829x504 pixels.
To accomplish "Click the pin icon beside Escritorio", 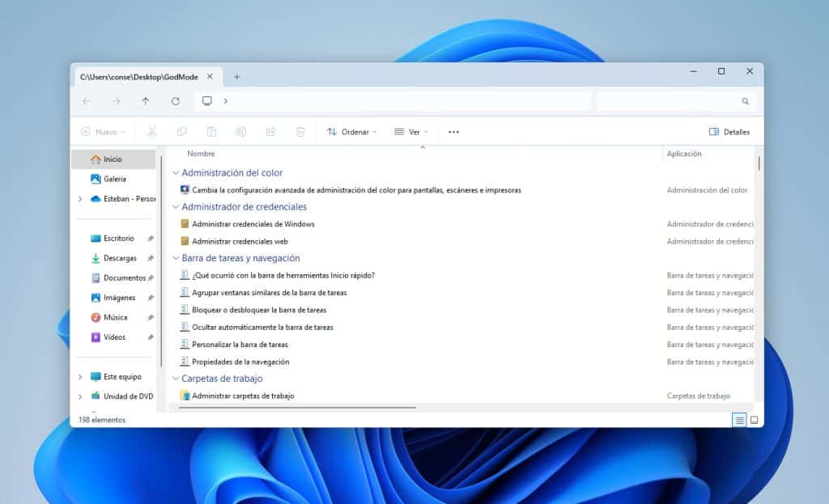I will tap(151, 239).
